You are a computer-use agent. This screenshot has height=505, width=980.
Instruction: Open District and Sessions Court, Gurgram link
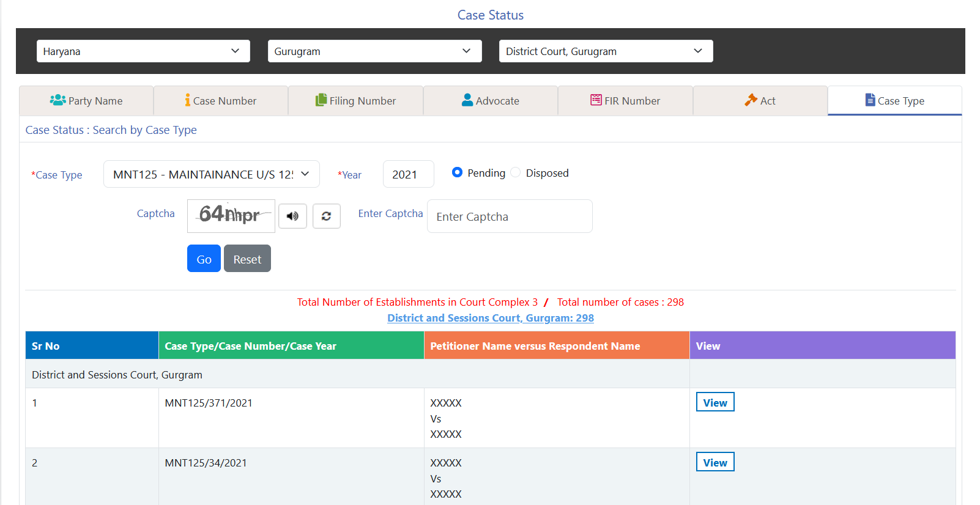(x=490, y=318)
